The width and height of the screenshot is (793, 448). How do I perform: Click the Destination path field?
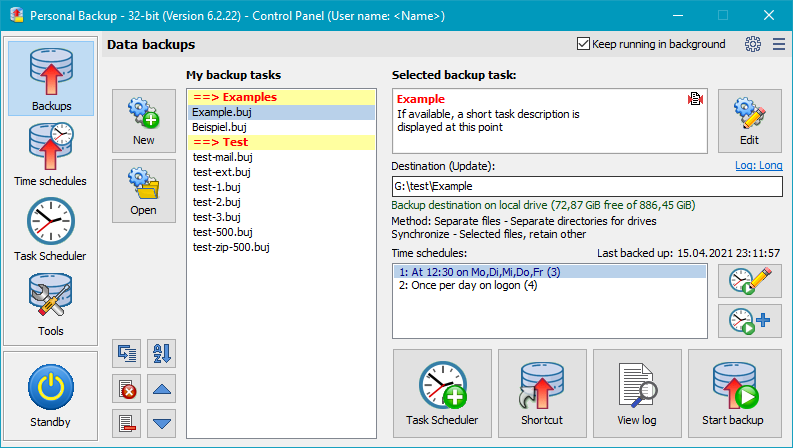(586, 186)
